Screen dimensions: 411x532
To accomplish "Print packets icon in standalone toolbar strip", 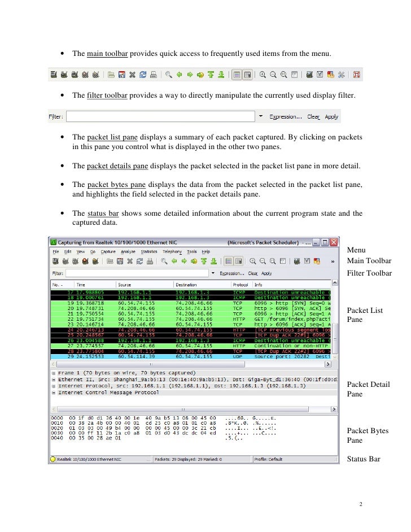I will point(153,75).
